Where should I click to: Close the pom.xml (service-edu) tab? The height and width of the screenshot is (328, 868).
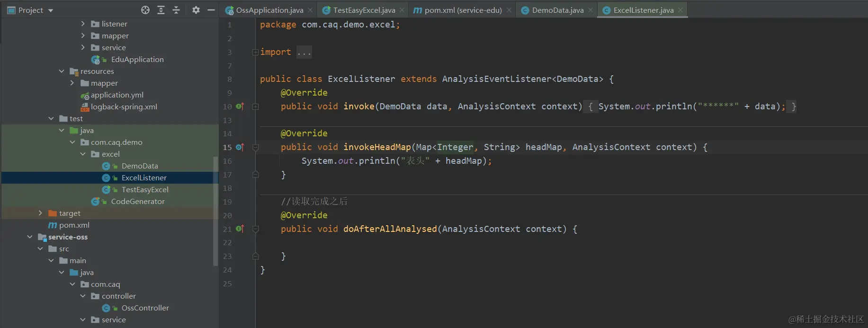click(x=509, y=10)
